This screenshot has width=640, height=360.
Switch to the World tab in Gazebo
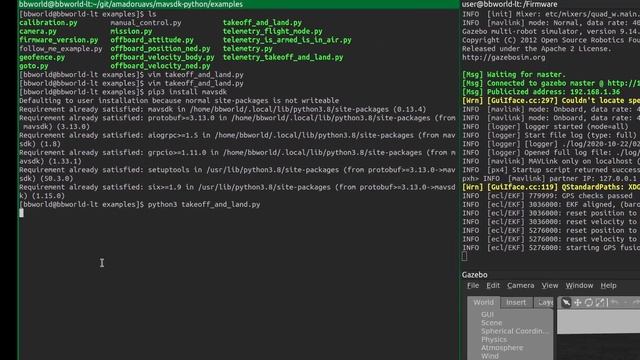(484, 302)
